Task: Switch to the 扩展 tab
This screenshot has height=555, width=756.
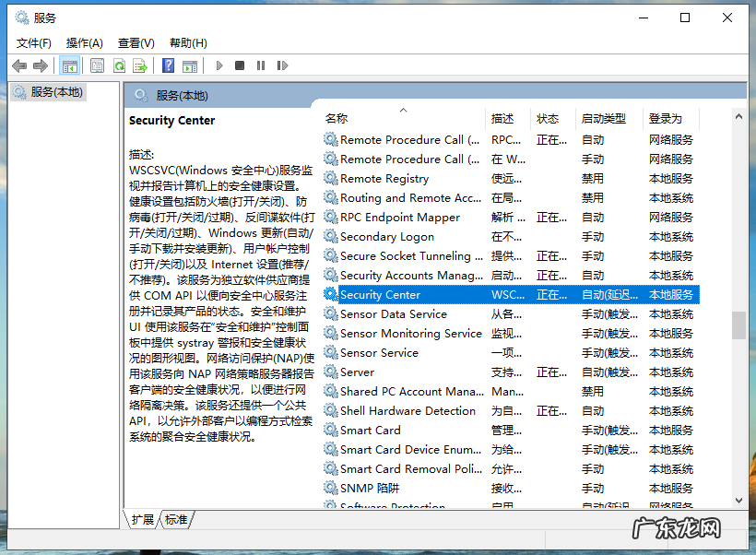Action: click(141, 519)
